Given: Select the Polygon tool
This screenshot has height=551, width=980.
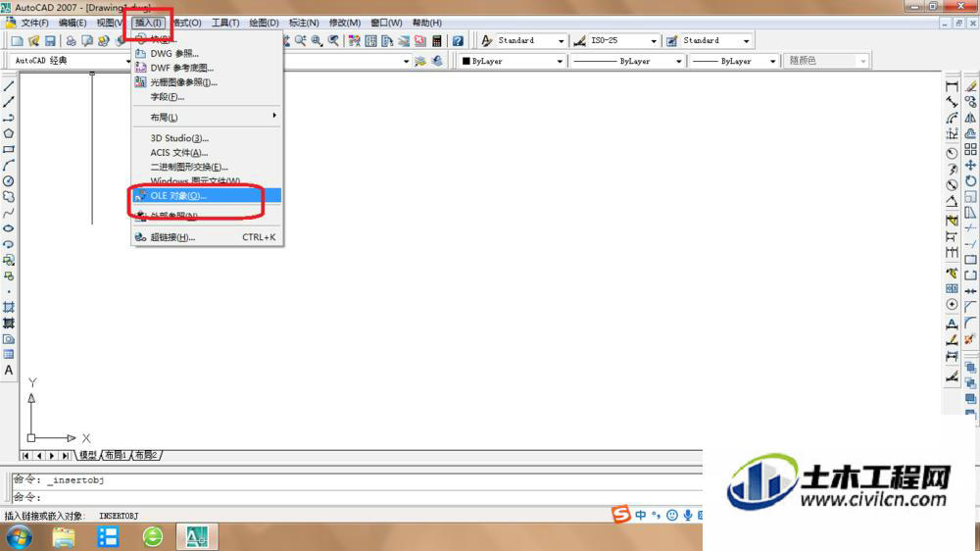Looking at the screenshot, I should tap(9, 133).
